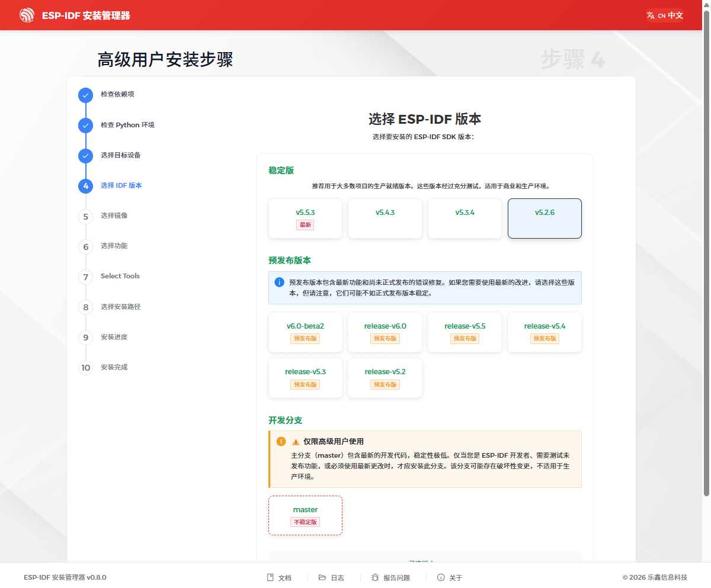
Task: Click the Select Tools step label
Action: click(120, 276)
